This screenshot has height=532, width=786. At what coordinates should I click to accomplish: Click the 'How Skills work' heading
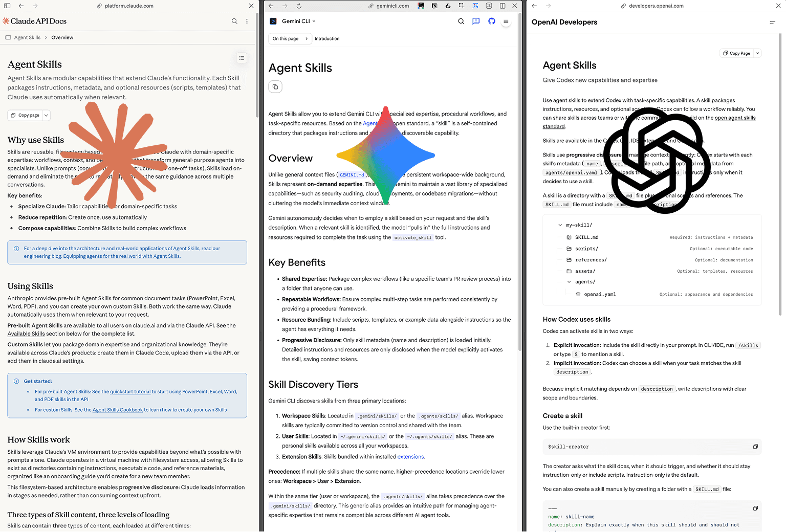pyautogui.click(x=38, y=440)
